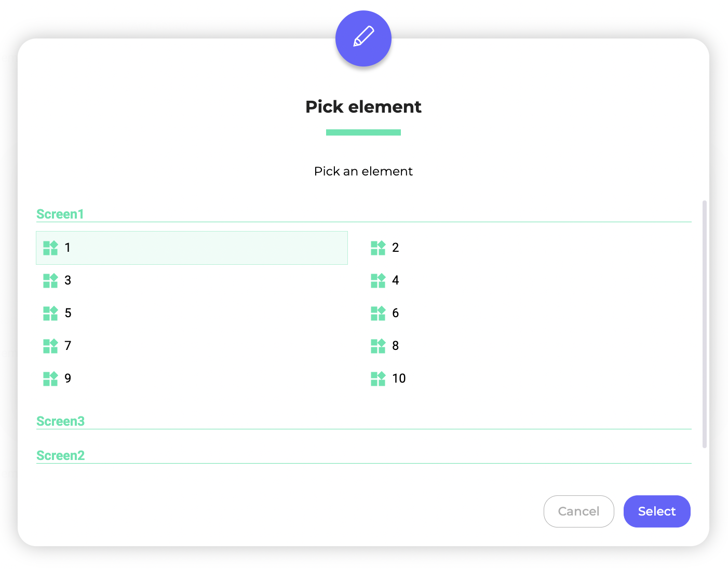Click the highlighted element 1 row
This screenshot has height=569, width=728.
pyautogui.click(x=192, y=248)
